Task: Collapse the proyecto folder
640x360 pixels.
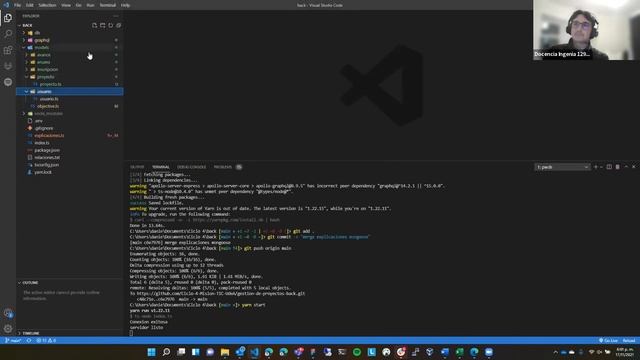Action: 69,77
